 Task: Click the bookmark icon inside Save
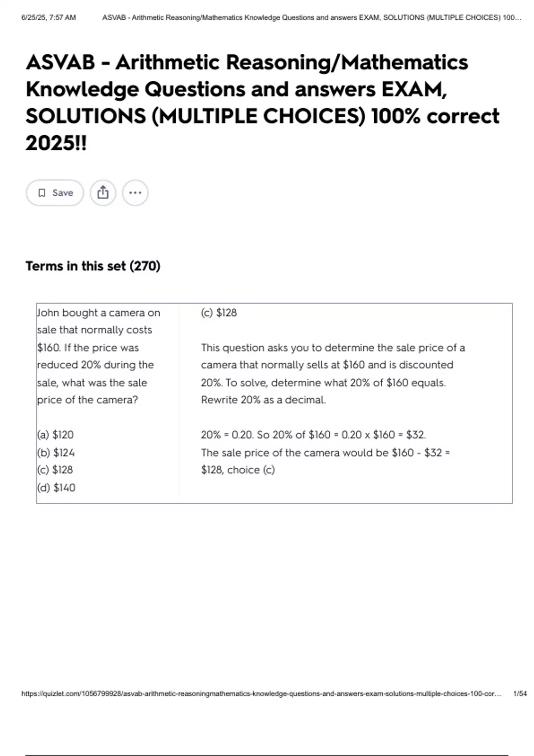point(42,193)
